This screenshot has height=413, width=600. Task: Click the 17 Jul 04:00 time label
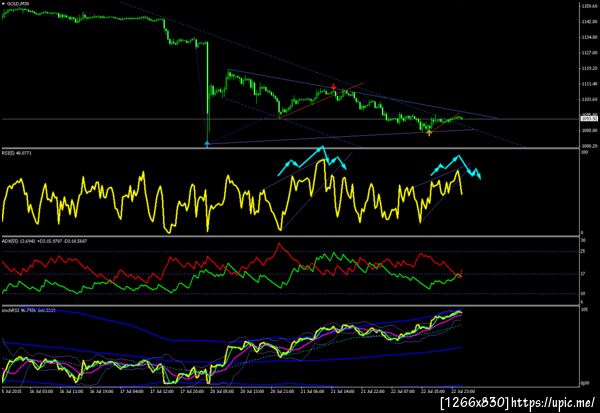pyautogui.click(x=132, y=392)
